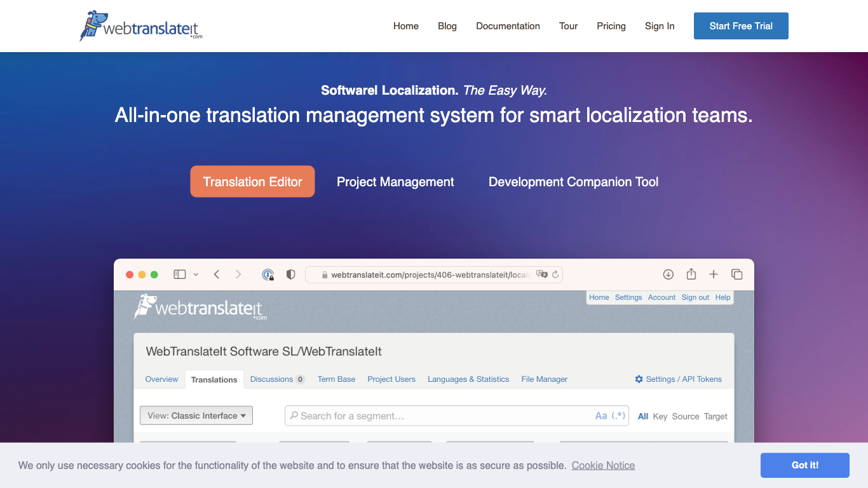View the Pricing page
This screenshot has height=488, width=868.
(x=611, y=26)
